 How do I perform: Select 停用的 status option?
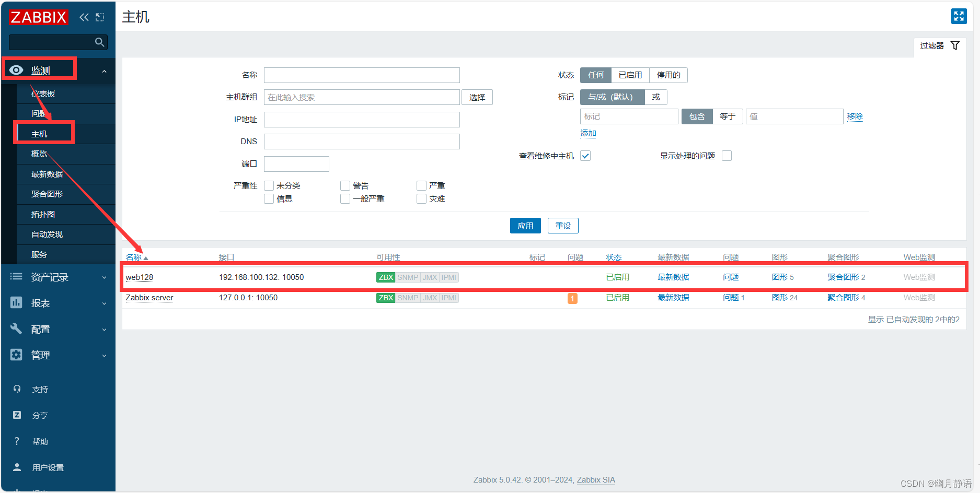(668, 75)
